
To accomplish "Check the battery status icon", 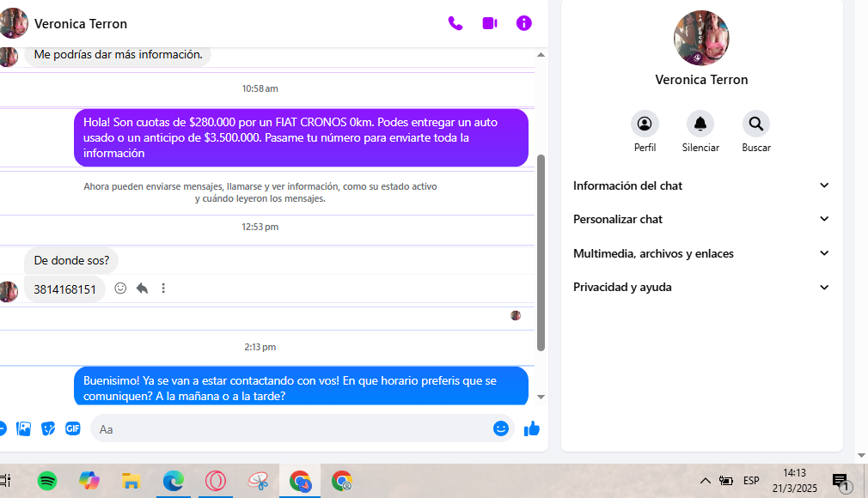I will [x=725, y=481].
